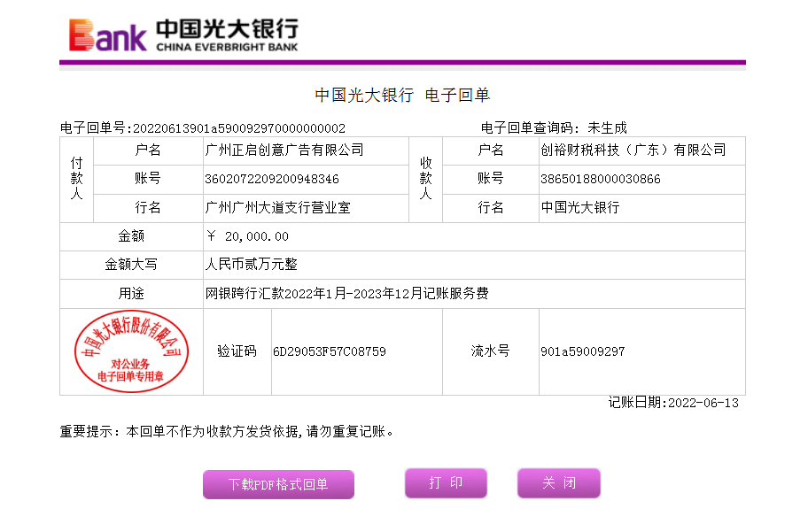Click the 打印 print button
Image resolution: width=808 pixels, height=532 pixels.
click(x=446, y=483)
